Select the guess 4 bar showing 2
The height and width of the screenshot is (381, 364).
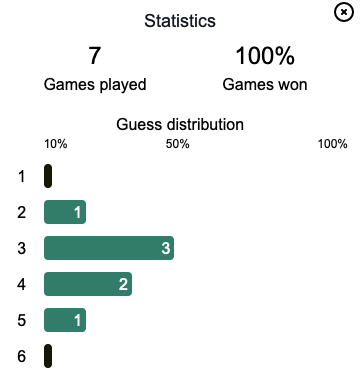point(88,284)
